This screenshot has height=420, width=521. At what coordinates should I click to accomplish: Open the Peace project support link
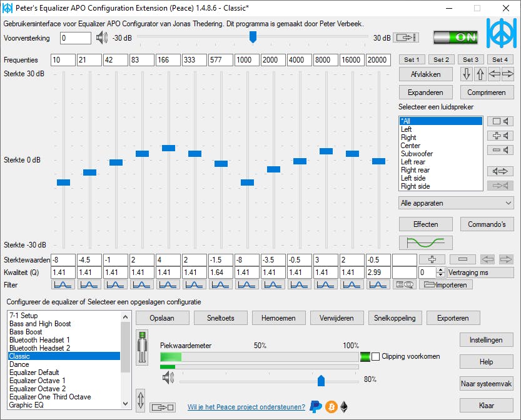coord(246,407)
